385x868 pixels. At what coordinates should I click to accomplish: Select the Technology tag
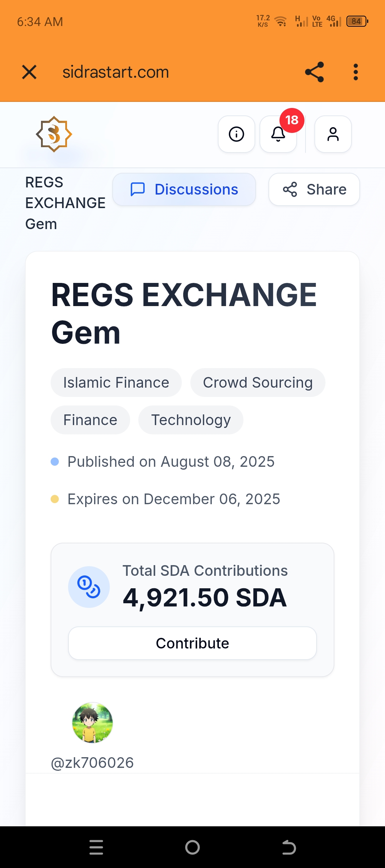click(191, 420)
